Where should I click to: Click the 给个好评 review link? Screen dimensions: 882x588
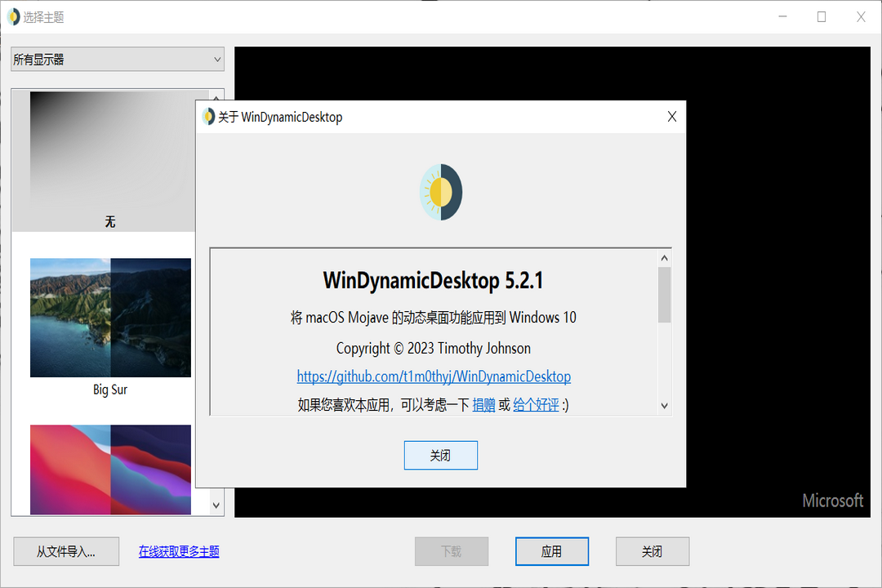pos(535,403)
